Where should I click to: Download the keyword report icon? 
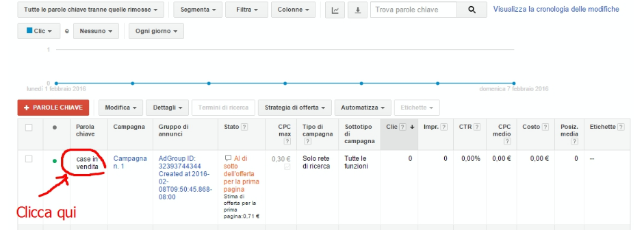[358, 10]
